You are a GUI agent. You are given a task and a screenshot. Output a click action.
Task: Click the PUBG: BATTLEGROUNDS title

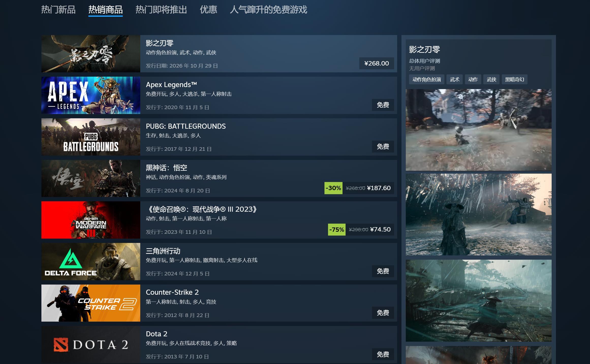(x=186, y=126)
